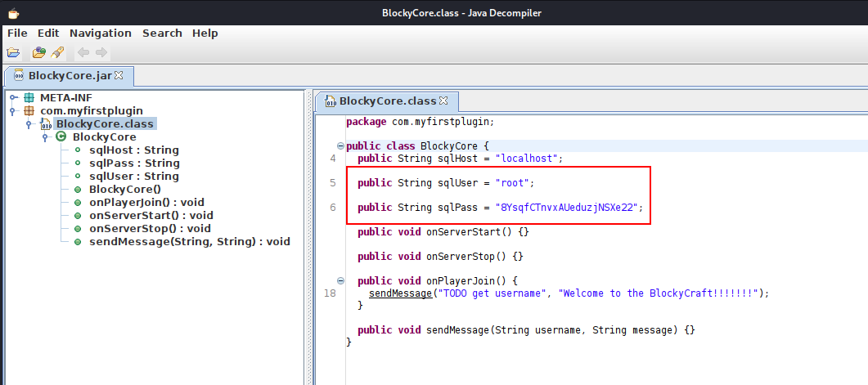Open the Navigation menu
Screen dimensions: 868x385
pos(100,33)
